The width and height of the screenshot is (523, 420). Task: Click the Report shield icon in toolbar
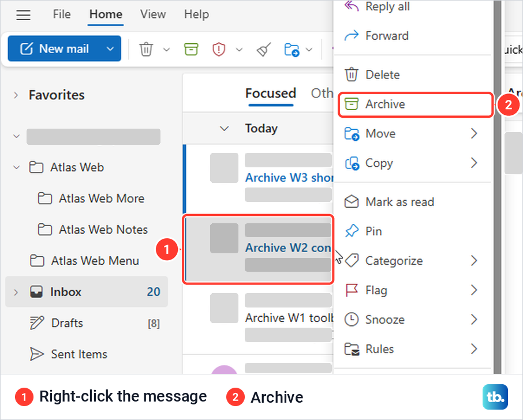(219, 50)
